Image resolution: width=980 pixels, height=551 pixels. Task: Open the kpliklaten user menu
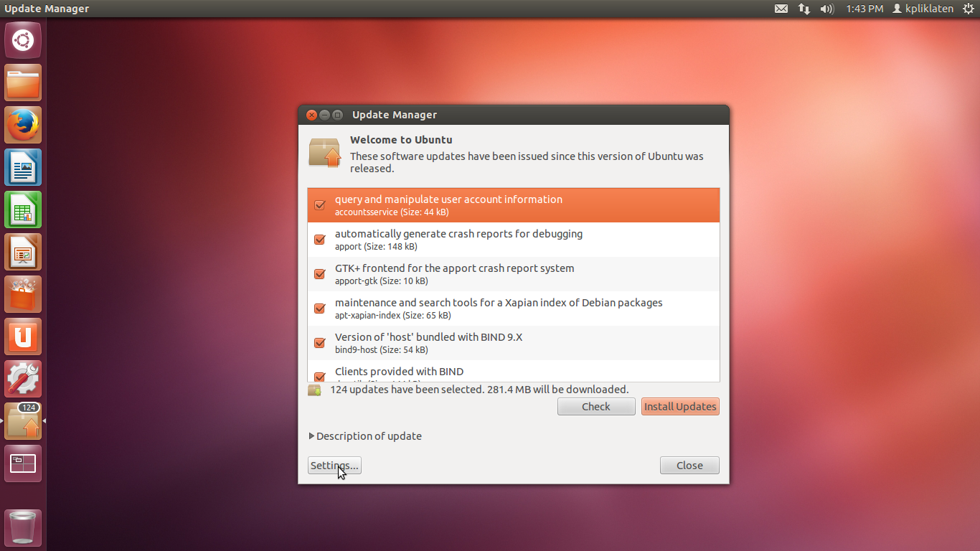(923, 9)
